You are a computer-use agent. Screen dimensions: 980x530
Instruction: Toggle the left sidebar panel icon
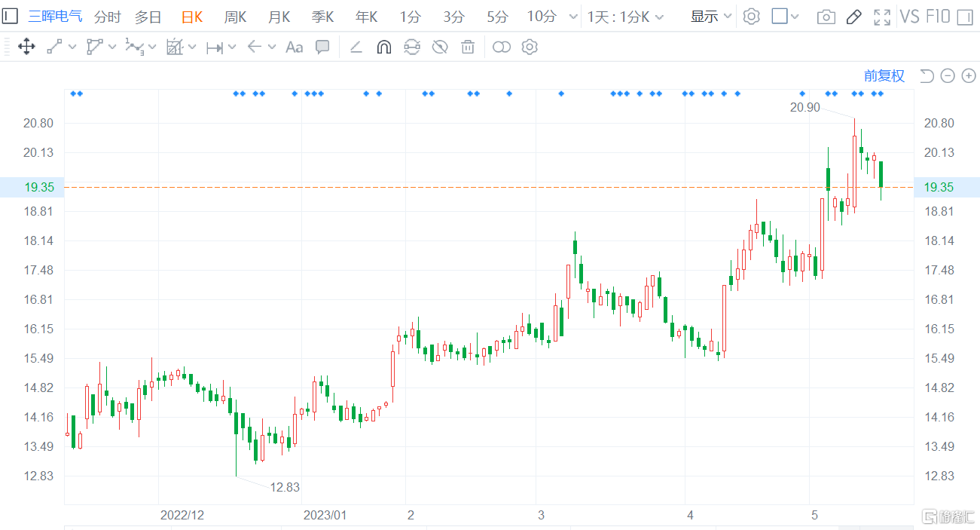tap(9, 16)
